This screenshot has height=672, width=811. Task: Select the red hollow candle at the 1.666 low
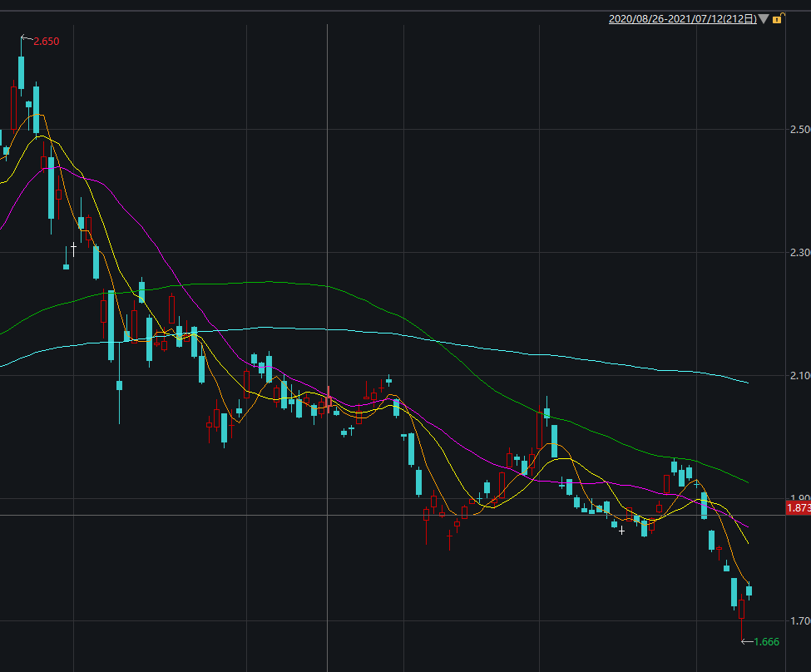[x=741, y=609]
